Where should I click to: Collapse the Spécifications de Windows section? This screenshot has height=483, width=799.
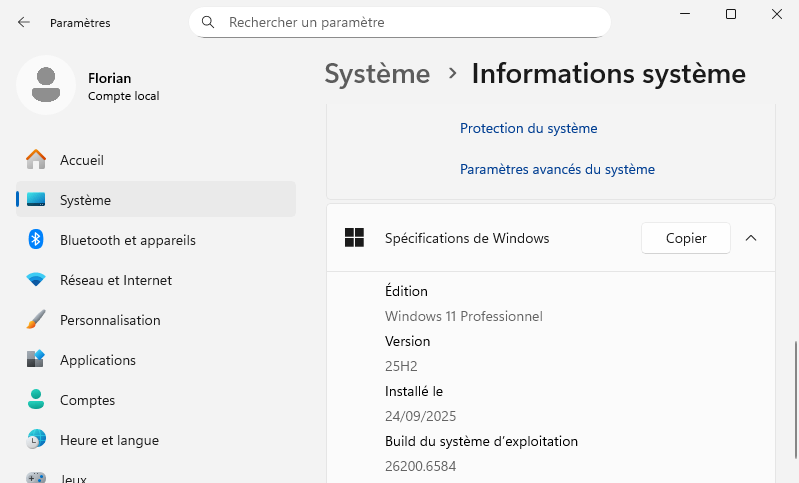pyautogui.click(x=751, y=238)
